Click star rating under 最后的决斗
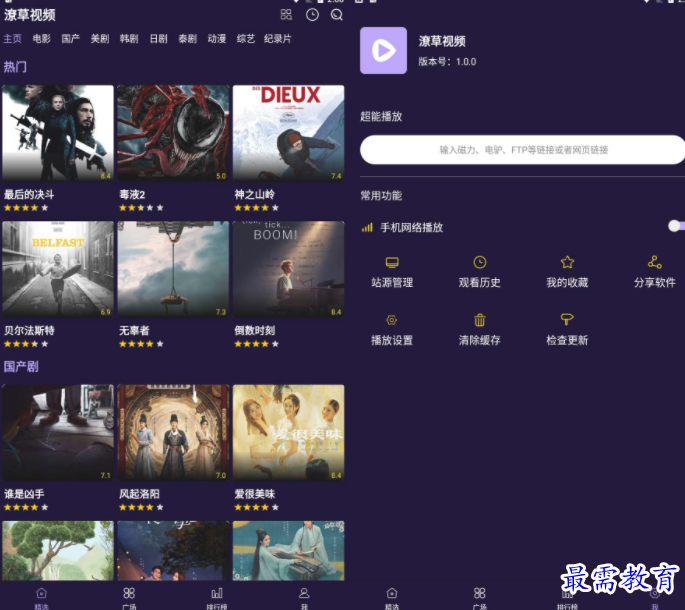685x610 pixels. [26, 208]
